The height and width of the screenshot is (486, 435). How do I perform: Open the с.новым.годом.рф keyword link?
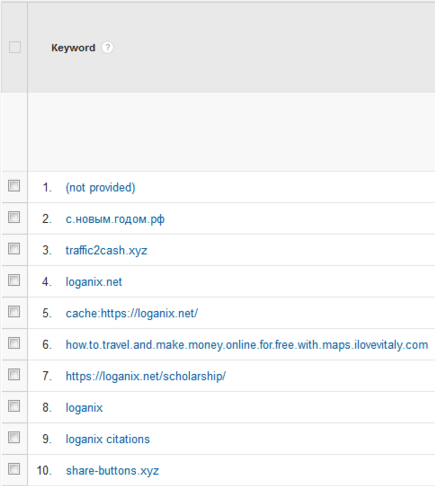tap(115, 219)
